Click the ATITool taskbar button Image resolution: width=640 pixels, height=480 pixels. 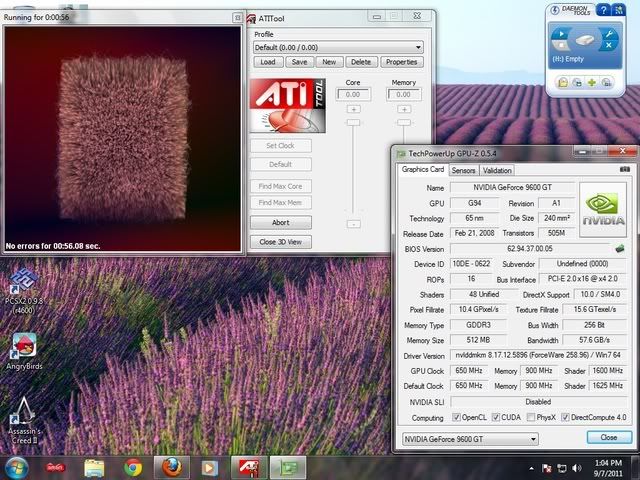tap(249, 468)
